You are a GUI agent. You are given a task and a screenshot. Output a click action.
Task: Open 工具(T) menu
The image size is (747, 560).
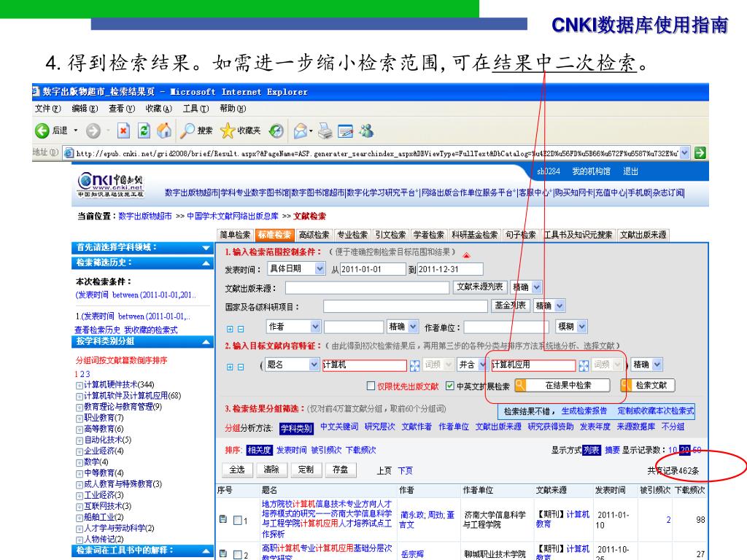pyautogui.click(x=196, y=109)
